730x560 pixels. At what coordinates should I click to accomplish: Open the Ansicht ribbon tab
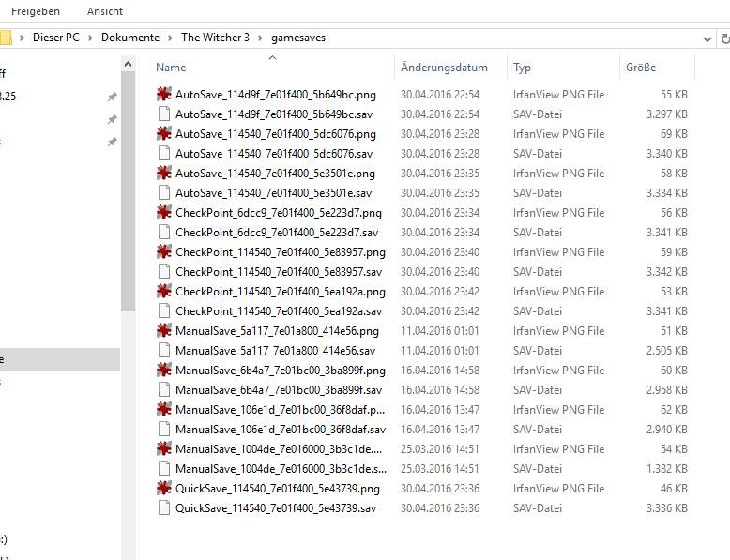coord(105,11)
